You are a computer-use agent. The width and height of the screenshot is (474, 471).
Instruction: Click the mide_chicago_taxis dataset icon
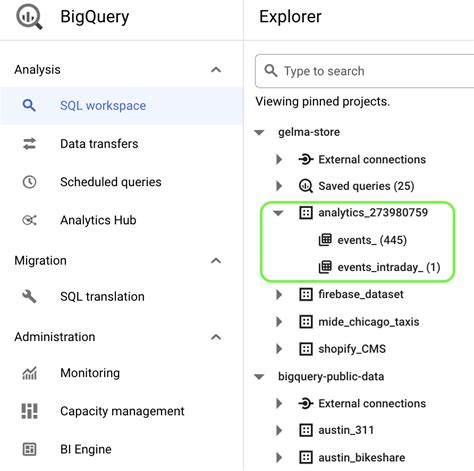click(306, 322)
